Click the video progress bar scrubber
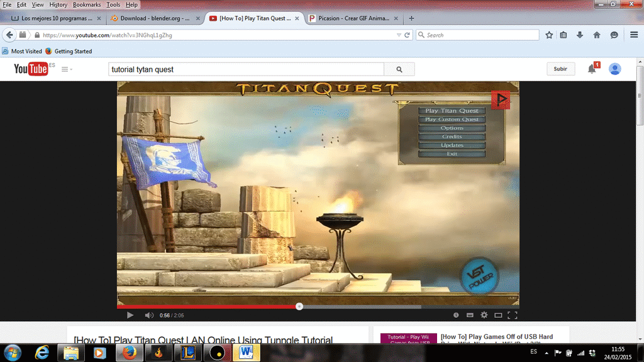This screenshot has width=644, height=362. pyautogui.click(x=299, y=307)
